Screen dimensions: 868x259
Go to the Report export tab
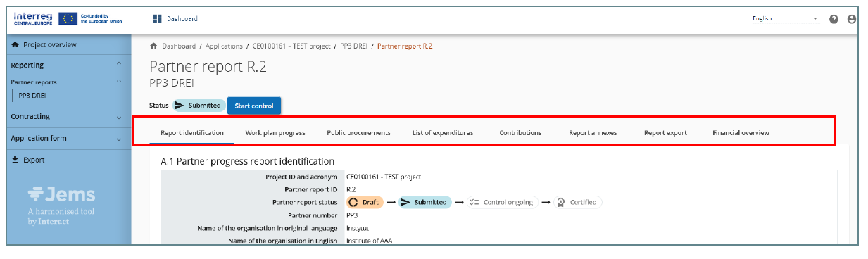click(665, 132)
